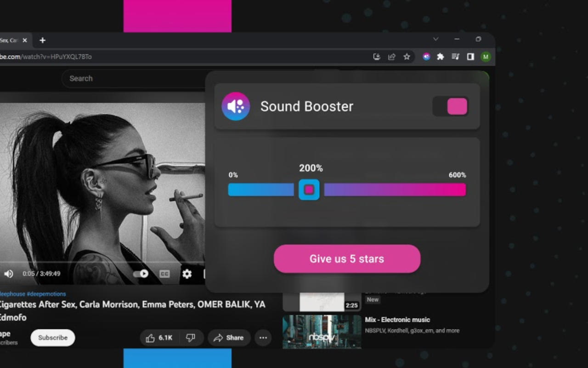The width and height of the screenshot is (588, 368).
Task: Bookmark the page with the star icon
Action: coord(407,57)
